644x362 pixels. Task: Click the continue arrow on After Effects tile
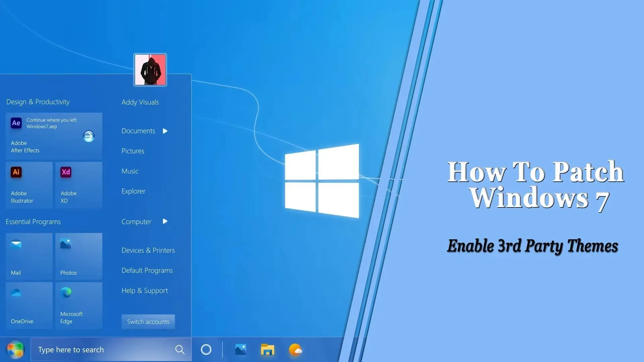coord(89,136)
